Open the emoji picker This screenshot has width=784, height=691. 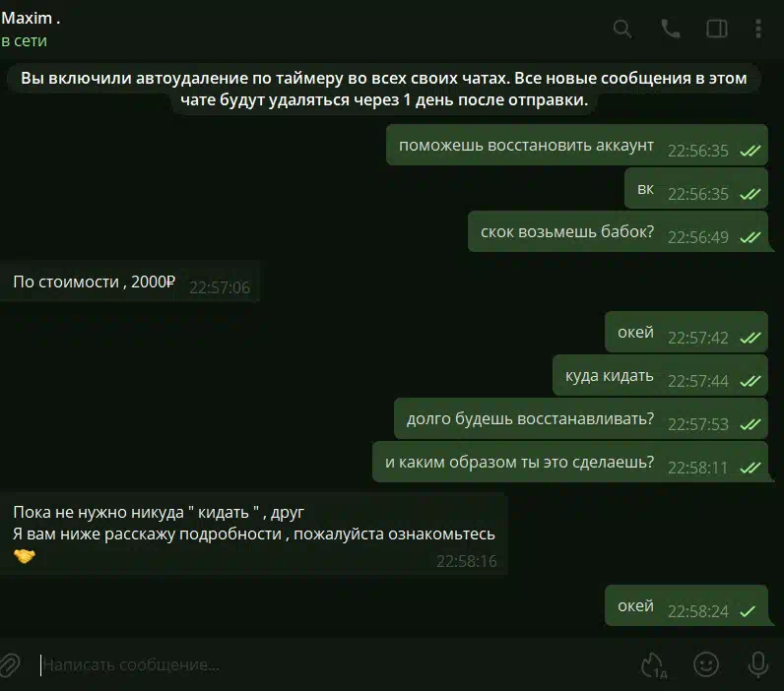click(706, 664)
